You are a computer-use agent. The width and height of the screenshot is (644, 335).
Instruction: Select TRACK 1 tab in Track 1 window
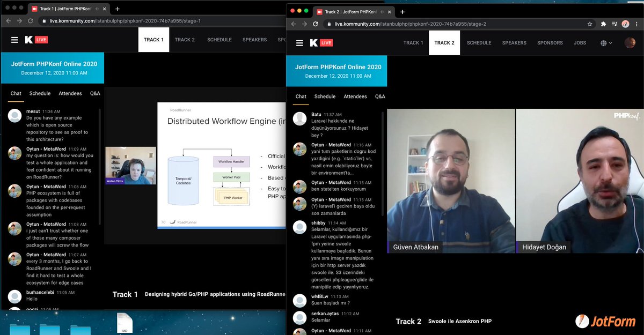click(153, 40)
